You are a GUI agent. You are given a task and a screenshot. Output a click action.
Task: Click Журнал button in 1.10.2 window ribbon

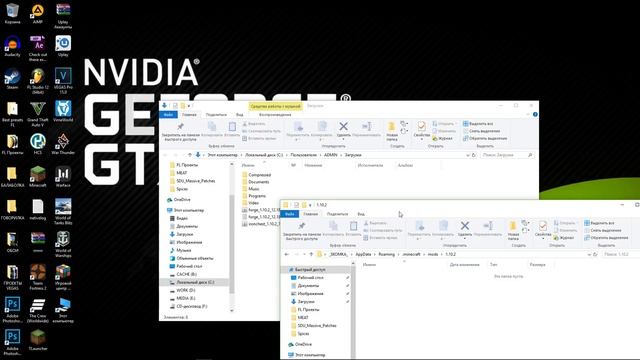(563, 238)
